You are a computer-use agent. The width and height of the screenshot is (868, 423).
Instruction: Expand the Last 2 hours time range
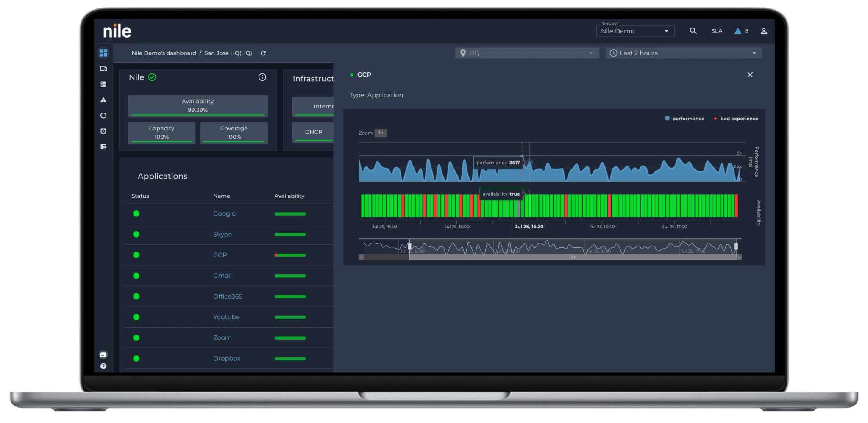pos(683,53)
